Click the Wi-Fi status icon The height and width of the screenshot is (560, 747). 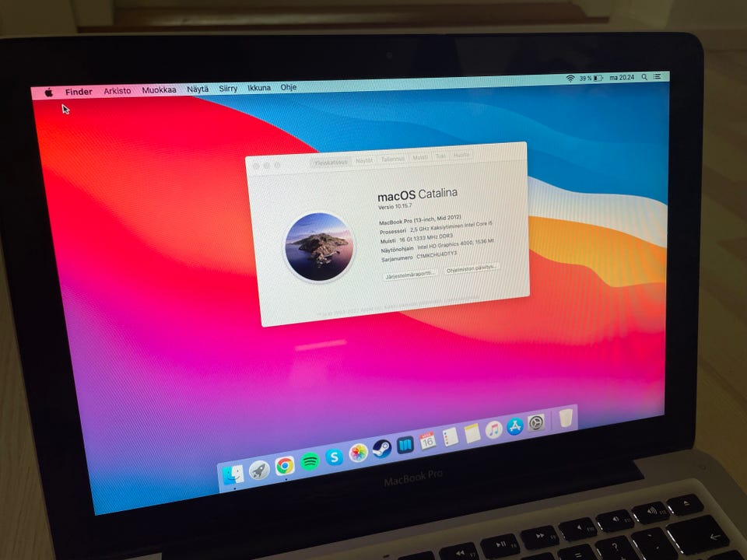click(x=570, y=79)
